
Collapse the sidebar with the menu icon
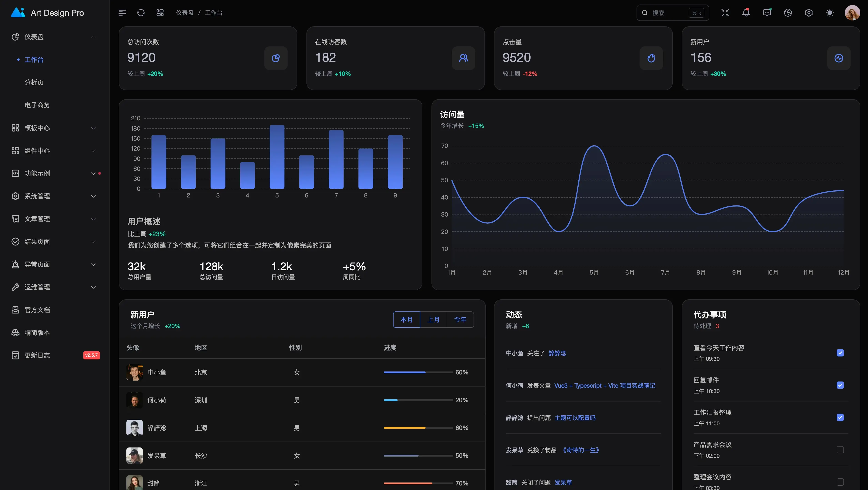click(122, 13)
